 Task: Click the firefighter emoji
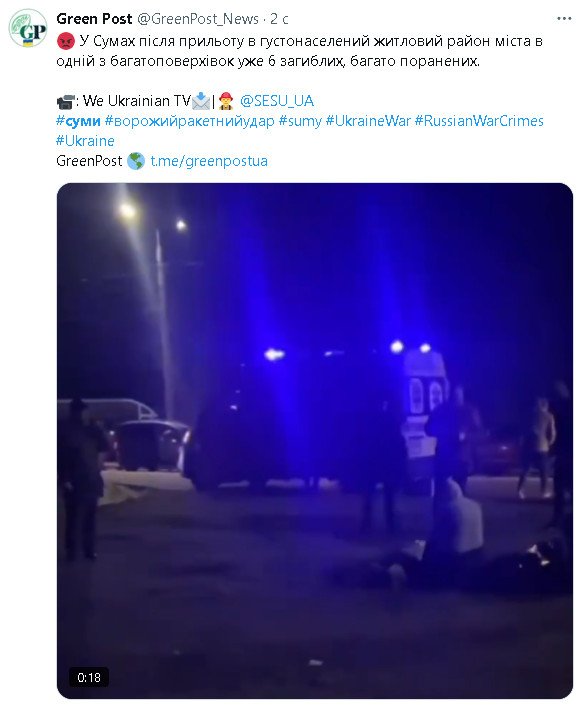(226, 101)
